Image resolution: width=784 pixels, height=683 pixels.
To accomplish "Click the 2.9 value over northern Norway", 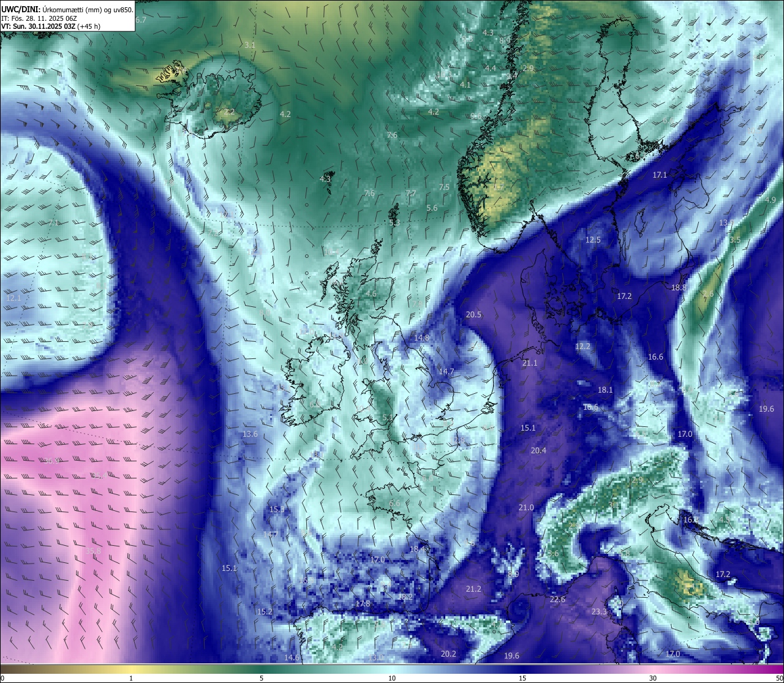I will click(529, 68).
